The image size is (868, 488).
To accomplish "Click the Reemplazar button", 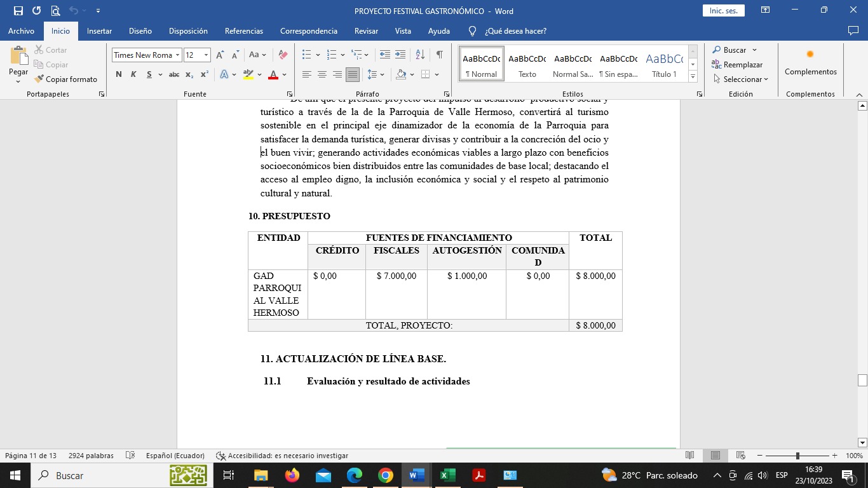I will 737,65.
